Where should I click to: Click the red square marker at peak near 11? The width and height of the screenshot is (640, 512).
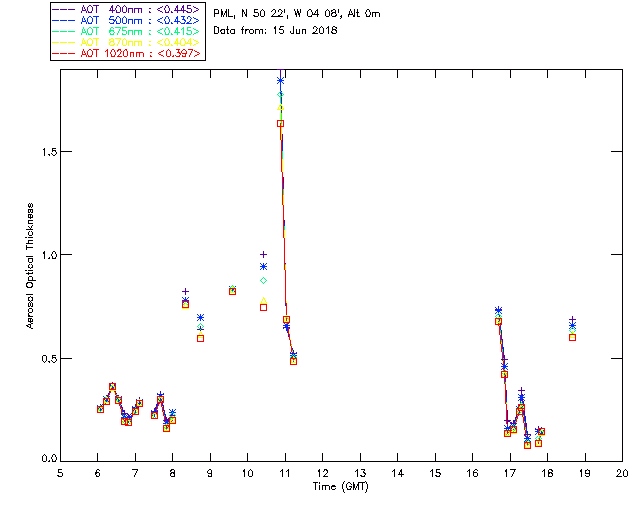[x=280, y=123]
